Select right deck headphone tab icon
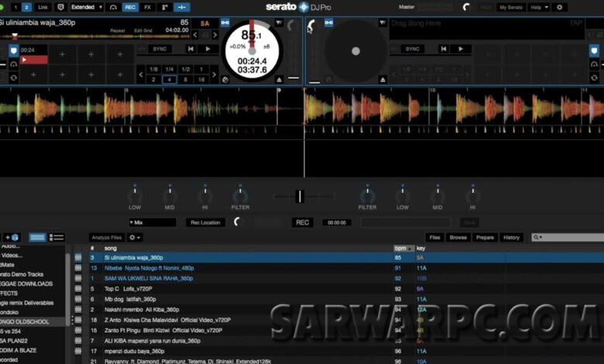Viewport: 604px width, 364px height. (x=595, y=64)
